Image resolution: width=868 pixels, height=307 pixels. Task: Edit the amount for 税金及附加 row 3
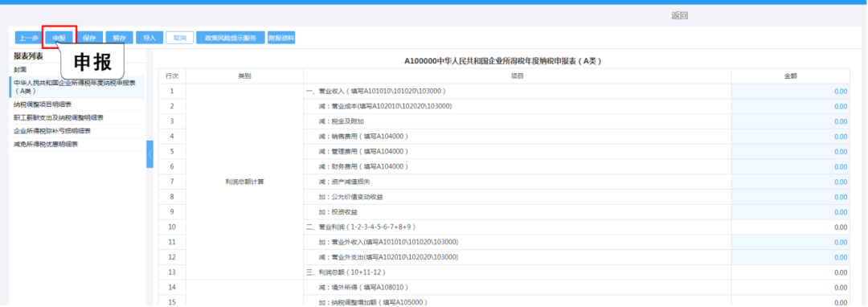coord(791,121)
